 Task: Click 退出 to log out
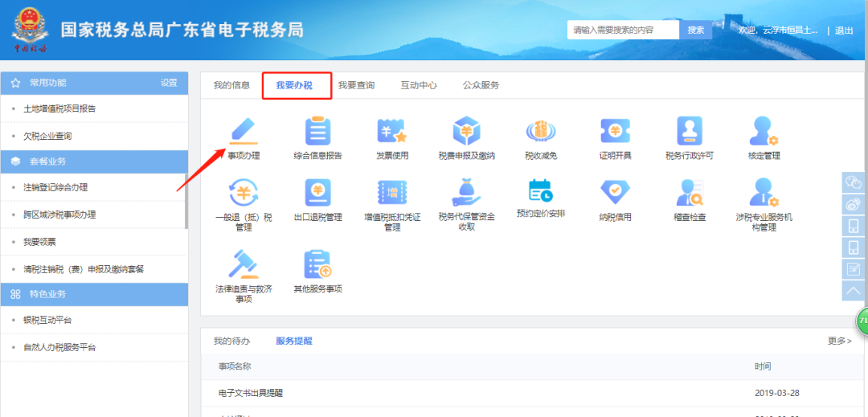844,31
